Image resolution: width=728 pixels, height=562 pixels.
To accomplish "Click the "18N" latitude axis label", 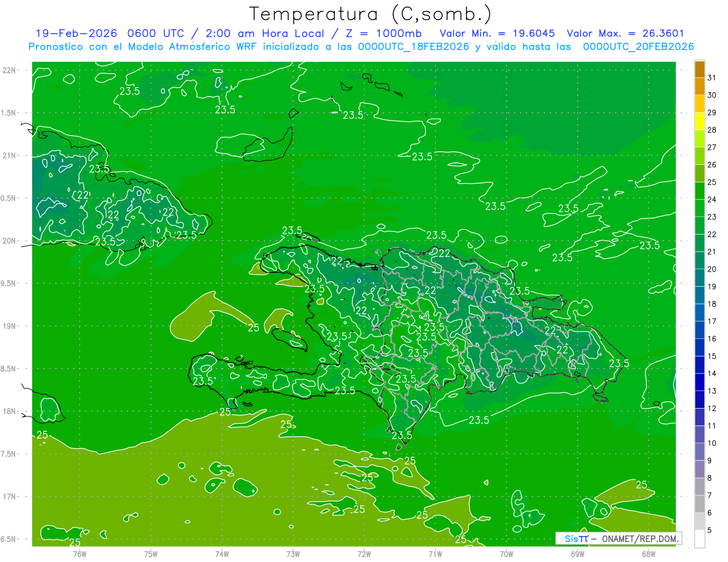I will click(10, 411).
